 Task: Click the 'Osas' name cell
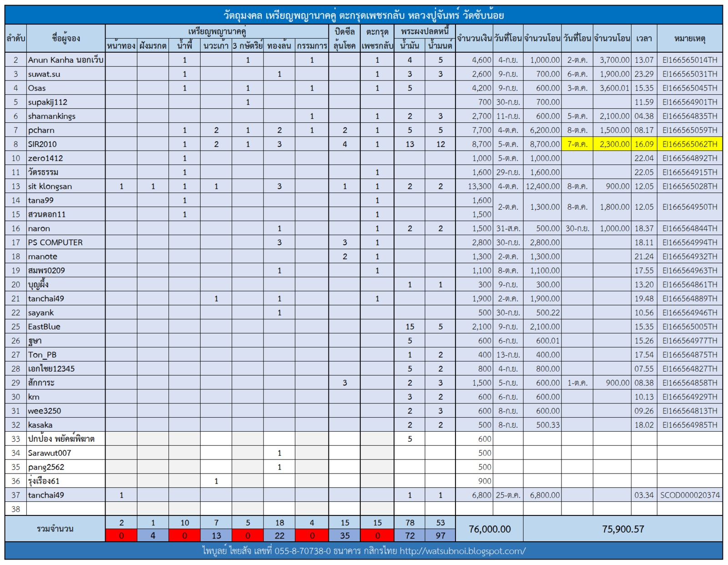tap(66, 88)
